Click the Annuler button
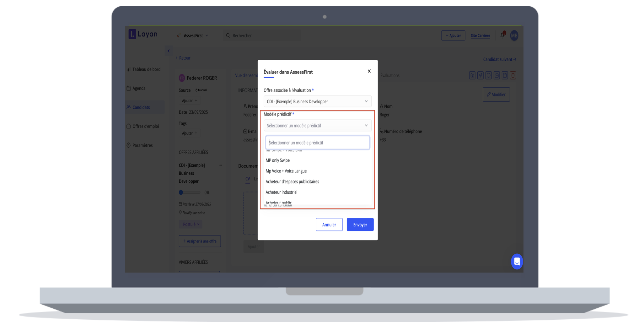The image size is (644, 336). [329, 225]
